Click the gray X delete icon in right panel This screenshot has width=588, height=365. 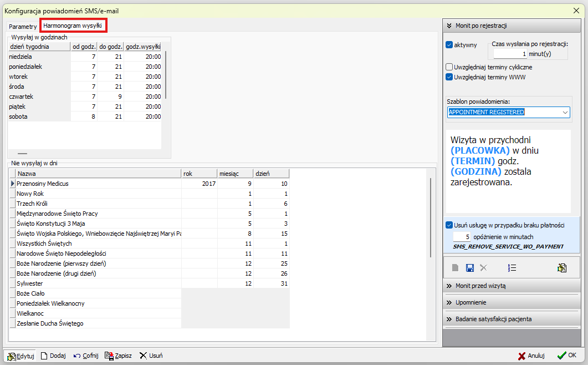pyautogui.click(x=483, y=268)
